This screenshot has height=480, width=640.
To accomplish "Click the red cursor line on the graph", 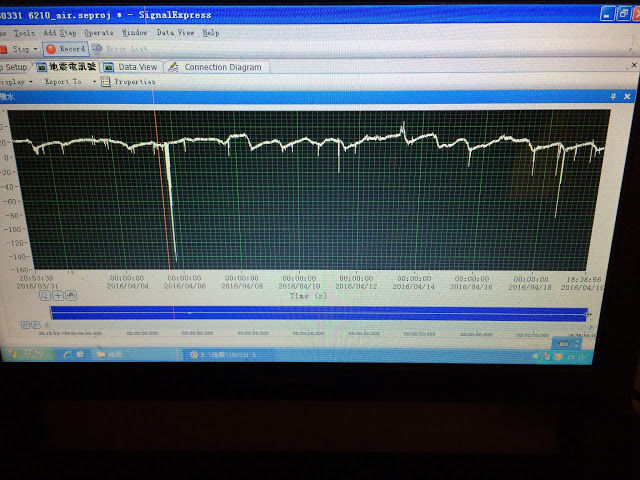I will coord(163,192).
